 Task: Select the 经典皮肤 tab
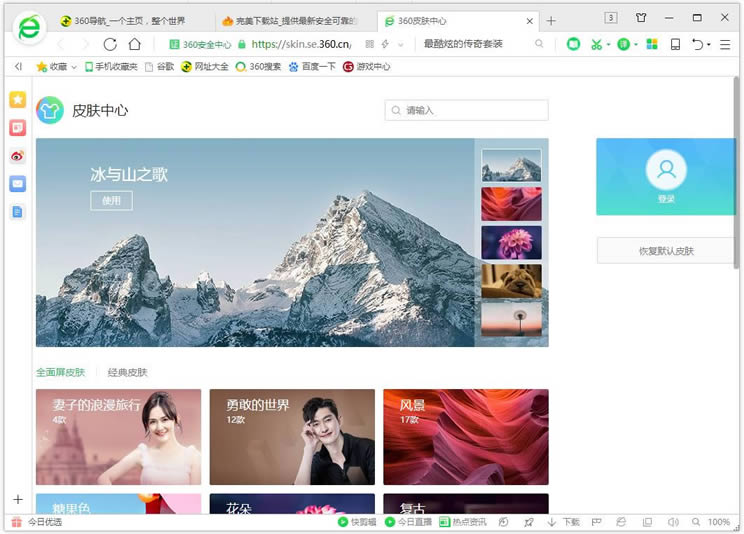click(128, 373)
